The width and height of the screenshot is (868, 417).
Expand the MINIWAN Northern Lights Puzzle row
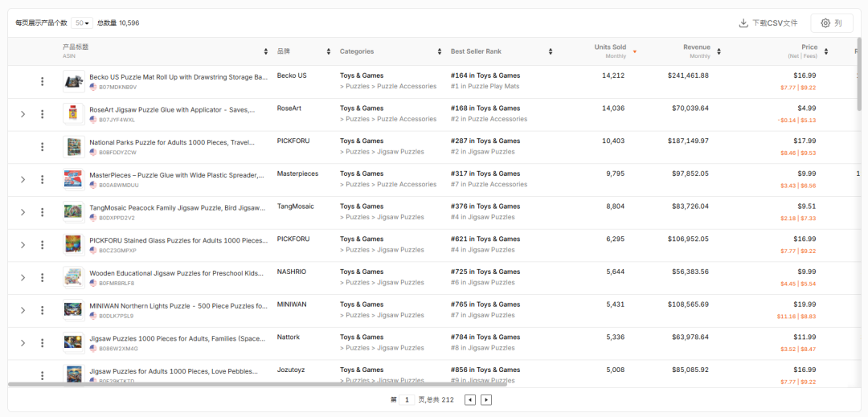tap(23, 310)
